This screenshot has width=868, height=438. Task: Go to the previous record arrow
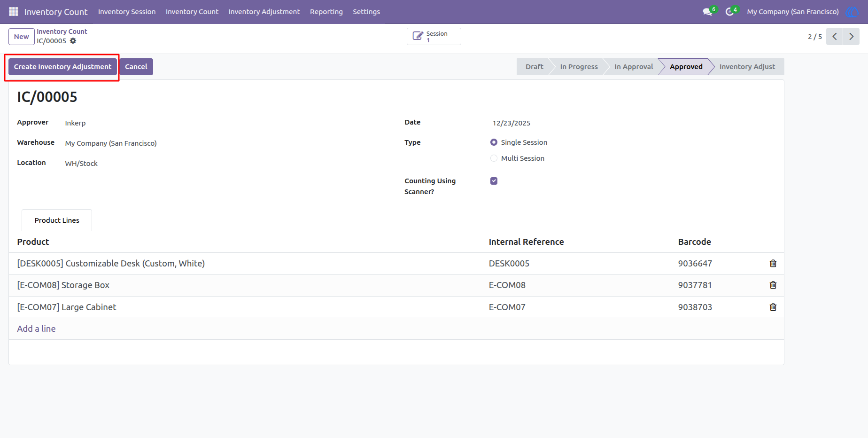834,37
